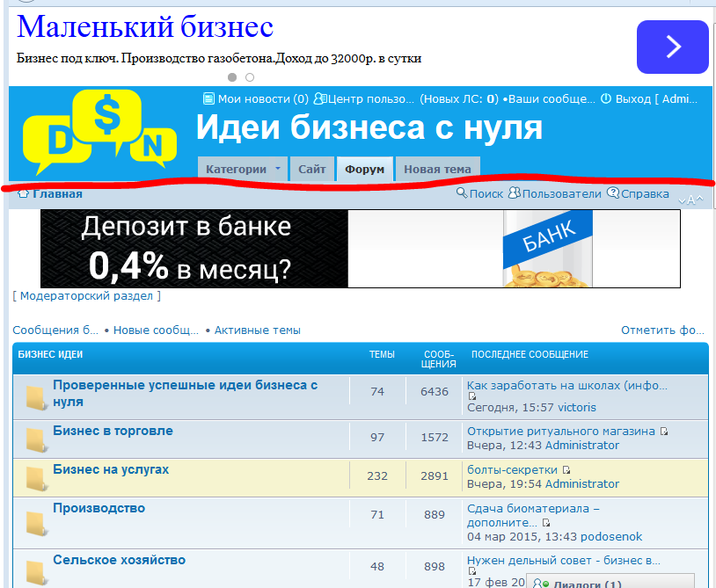This screenshot has height=588, width=716.
Task: Click the blue arrow button on the ad
Action: point(672,47)
